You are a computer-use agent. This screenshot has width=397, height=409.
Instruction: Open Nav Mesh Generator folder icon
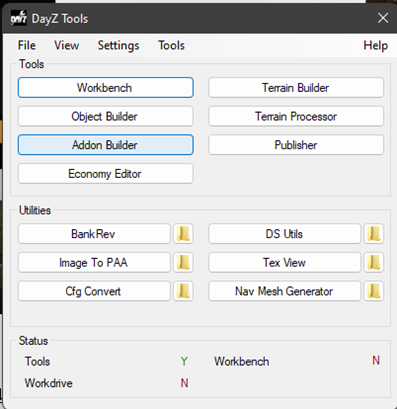(x=374, y=291)
